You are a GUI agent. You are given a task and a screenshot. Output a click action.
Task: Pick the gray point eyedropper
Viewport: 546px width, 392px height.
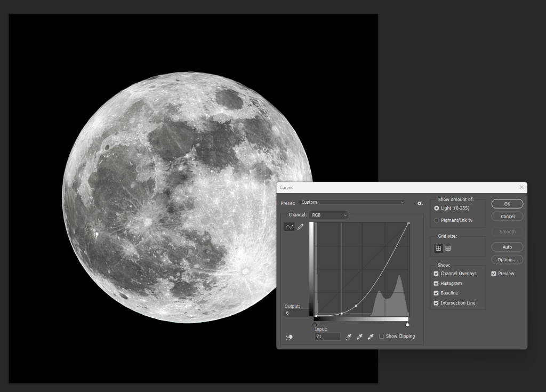(359, 337)
